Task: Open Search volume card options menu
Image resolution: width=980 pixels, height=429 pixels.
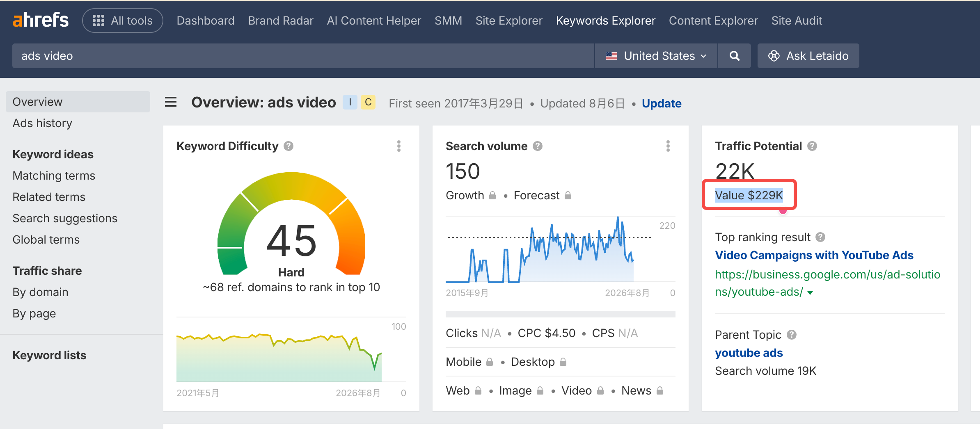Action: 668,146
